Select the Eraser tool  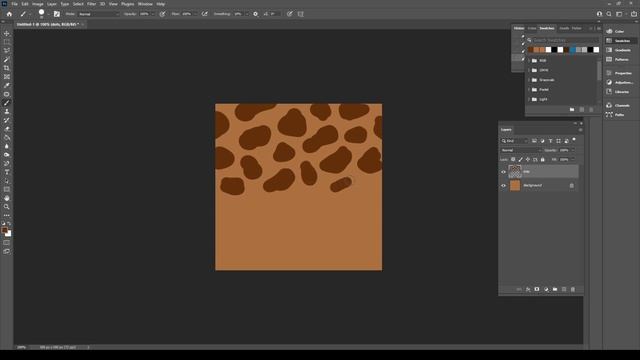7,129
